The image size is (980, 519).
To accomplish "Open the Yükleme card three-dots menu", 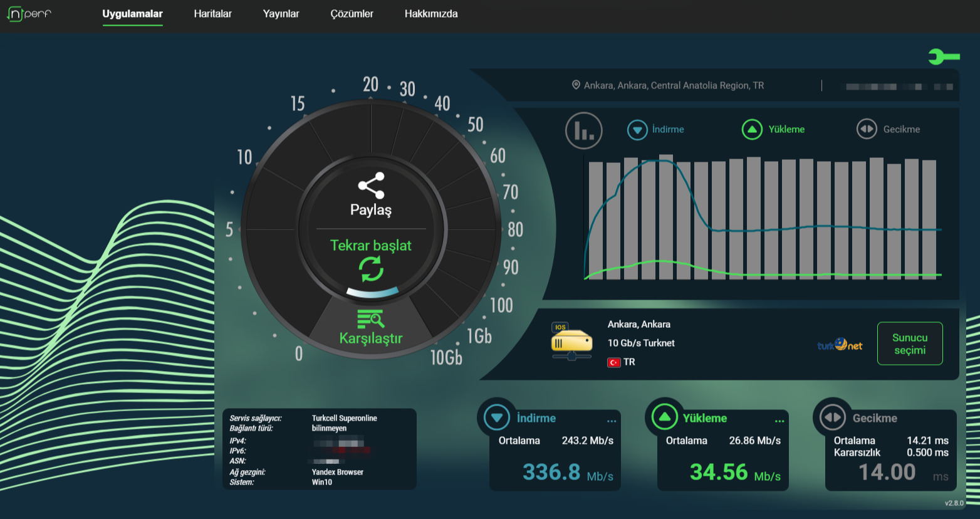I will [779, 421].
